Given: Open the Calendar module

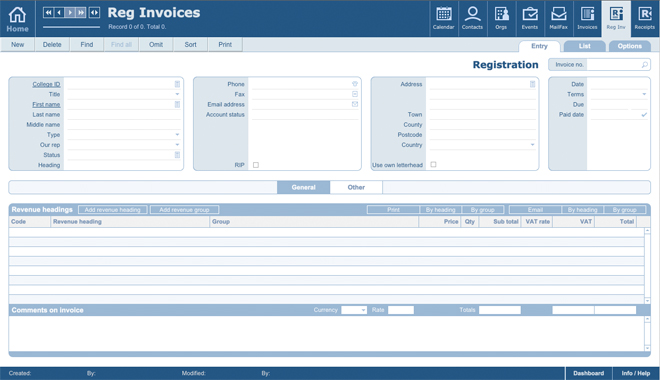Looking at the screenshot, I should point(444,19).
